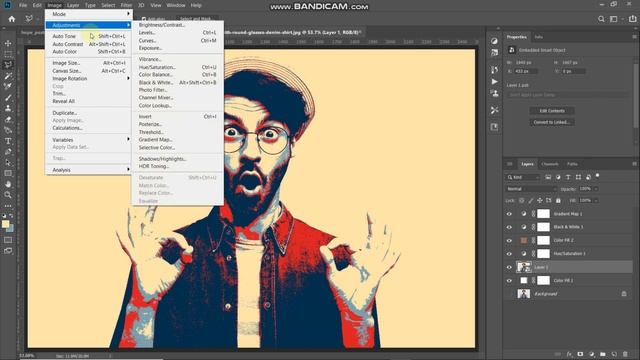Open the workspace layout icon
The image size is (640, 360).
point(614,19)
